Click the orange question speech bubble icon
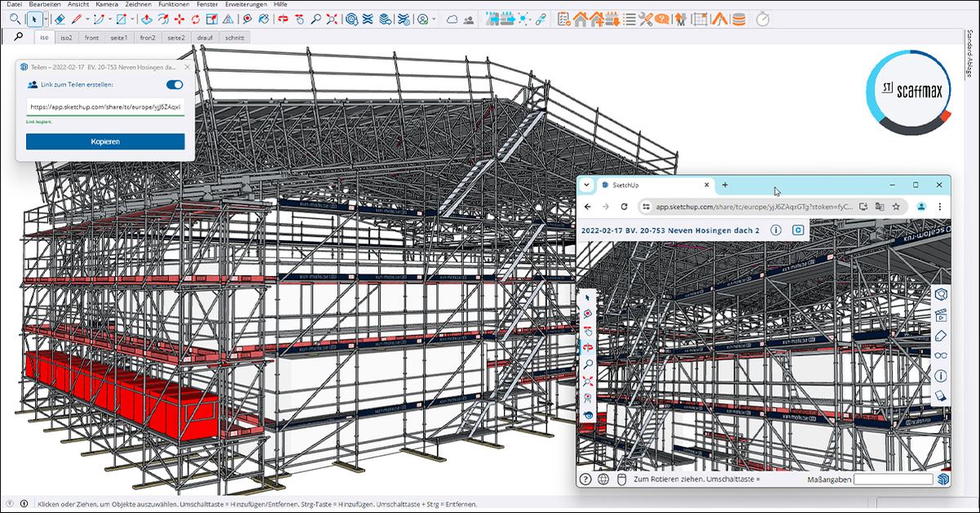Viewport: 980px width, 513px height. click(661, 19)
